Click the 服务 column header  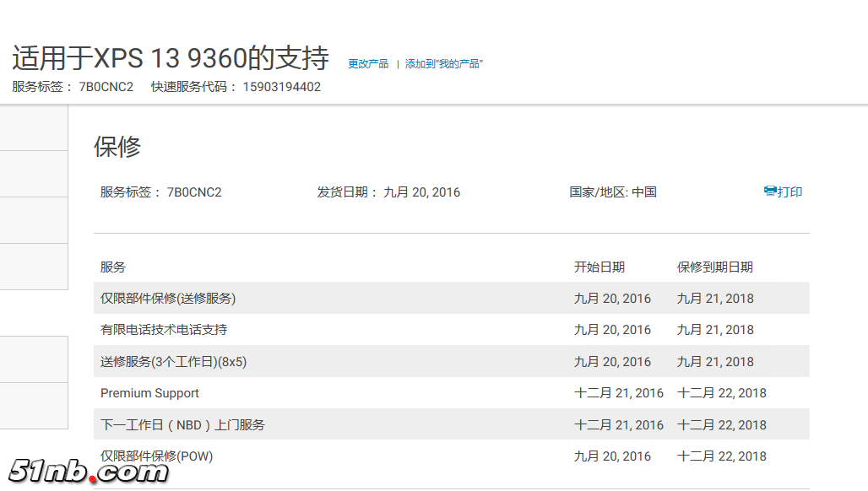point(113,267)
